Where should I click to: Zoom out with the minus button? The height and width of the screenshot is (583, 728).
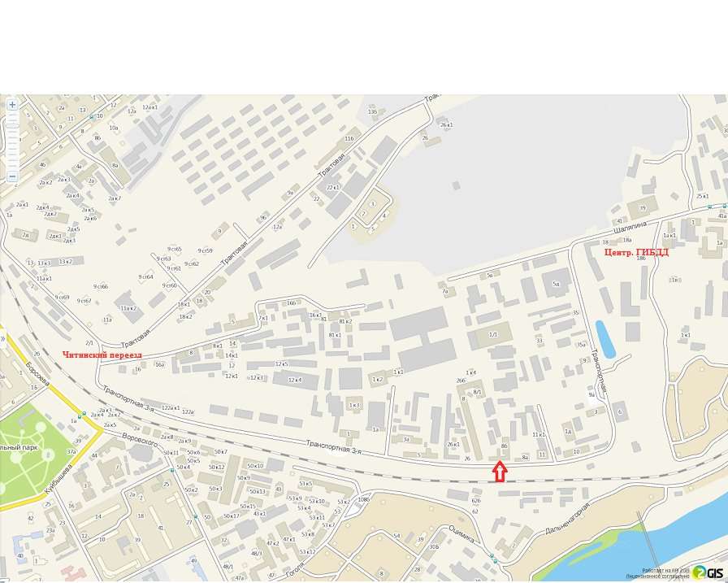point(12,176)
